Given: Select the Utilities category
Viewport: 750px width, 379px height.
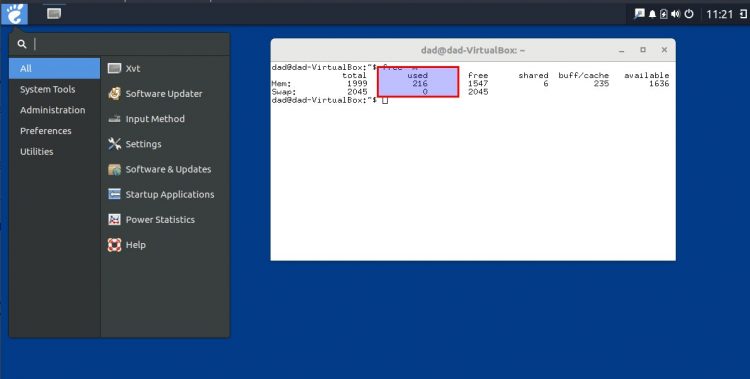Looking at the screenshot, I should [x=36, y=152].
